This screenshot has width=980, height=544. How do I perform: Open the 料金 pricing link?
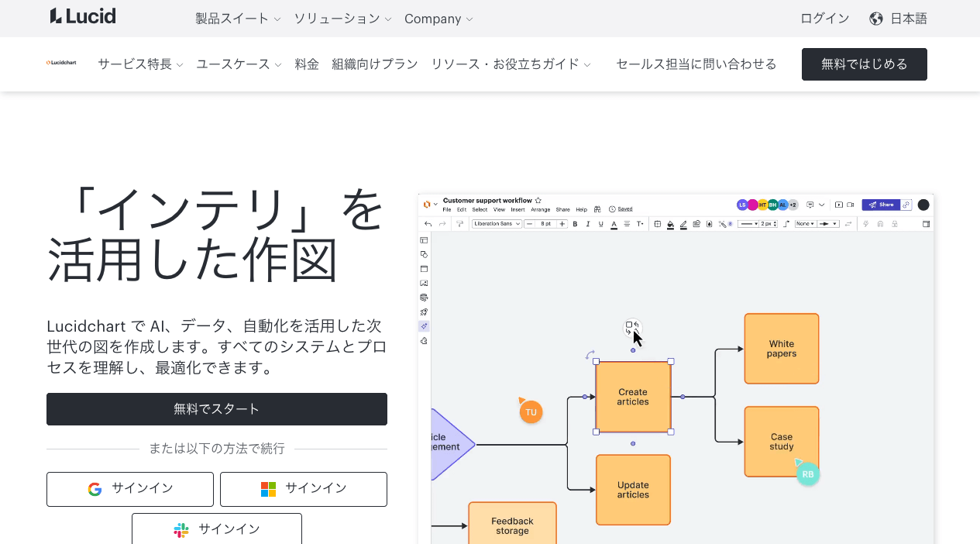[307, 64]
